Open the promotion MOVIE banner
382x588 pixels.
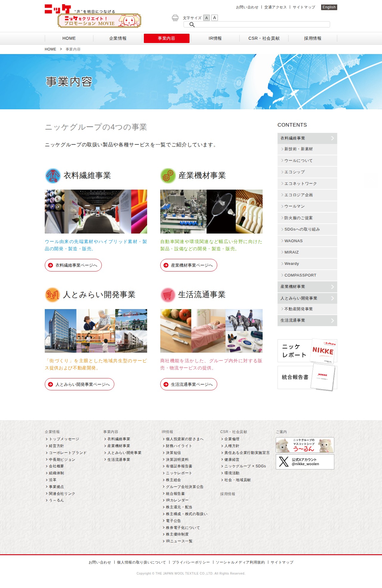pos(99,21)
